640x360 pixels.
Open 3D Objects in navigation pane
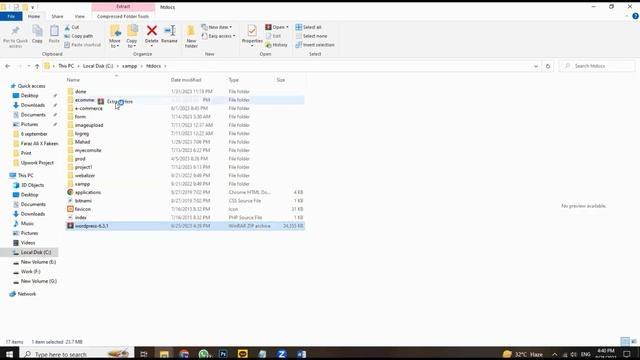[x=32, y=185]
